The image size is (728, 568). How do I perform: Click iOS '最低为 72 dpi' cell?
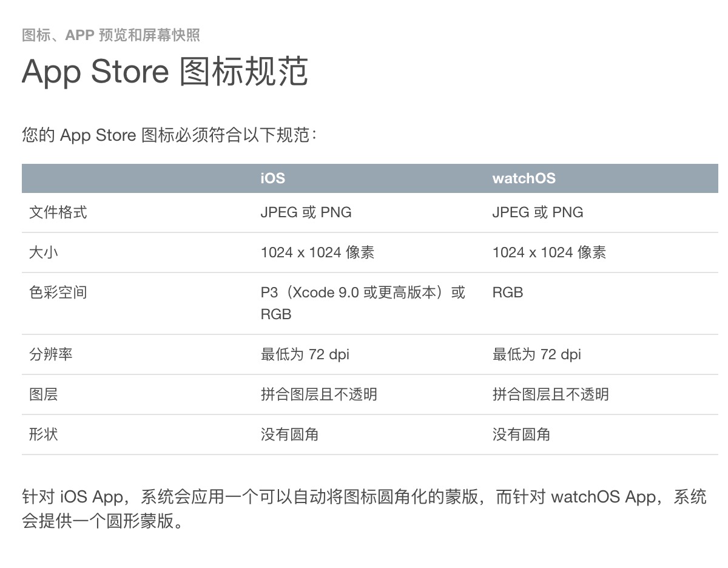(305, 354)
